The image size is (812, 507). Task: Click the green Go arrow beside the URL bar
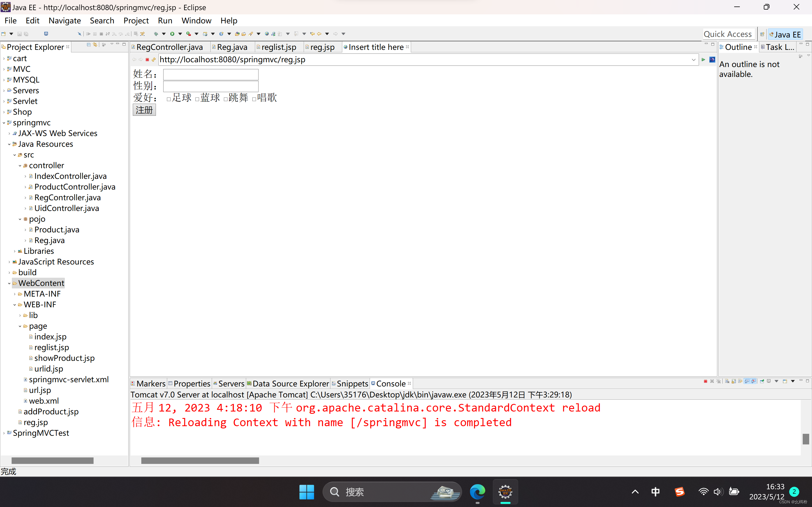coord(703,60)
